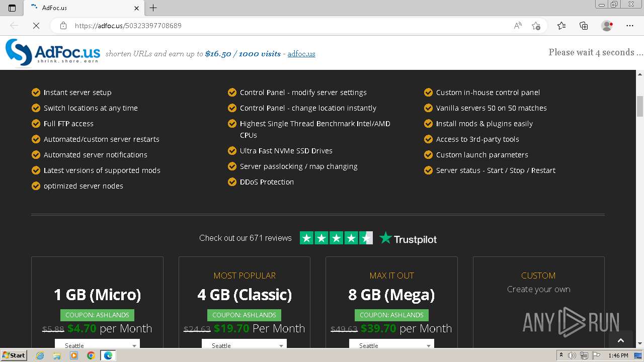Image resolution: width=644 pixels, height=362 pixels.
Task: Open Google Chrome from taskbar
Action: [x=91, y=355]
